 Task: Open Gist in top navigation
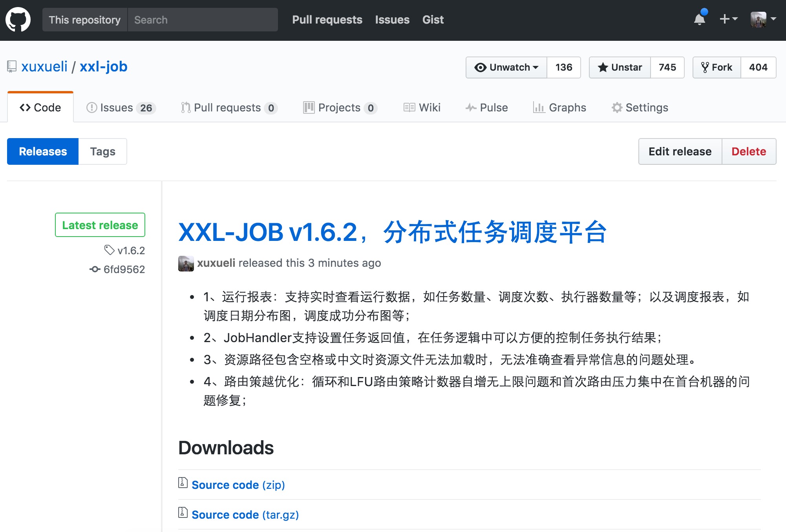coord(433,20)
